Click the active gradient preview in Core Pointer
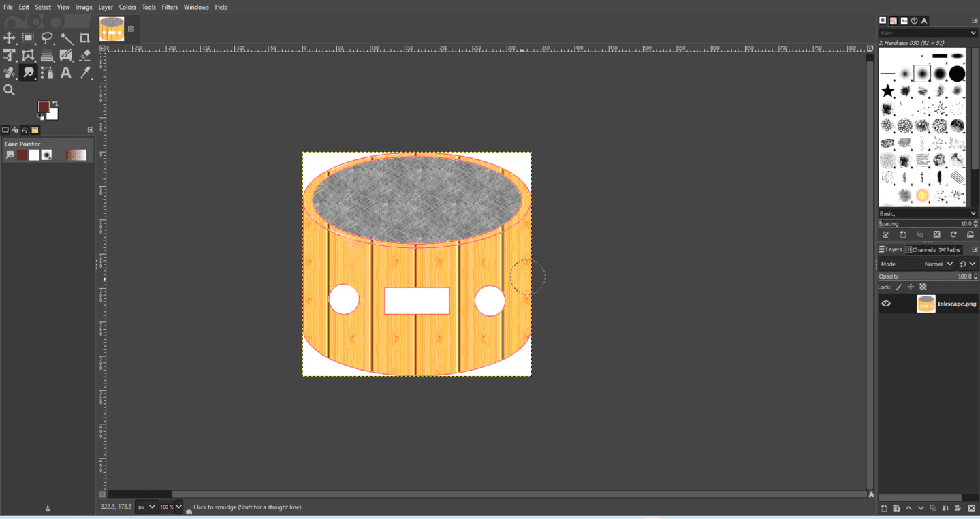Image resolution: width=980 pixels, height=519 pixels. coord(76,155)
